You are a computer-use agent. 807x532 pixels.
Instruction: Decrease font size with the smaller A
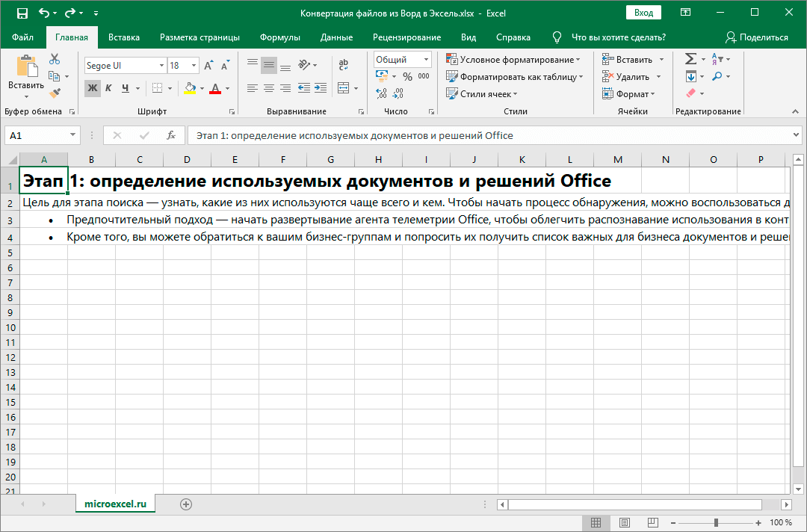click(x=226, y=65)
